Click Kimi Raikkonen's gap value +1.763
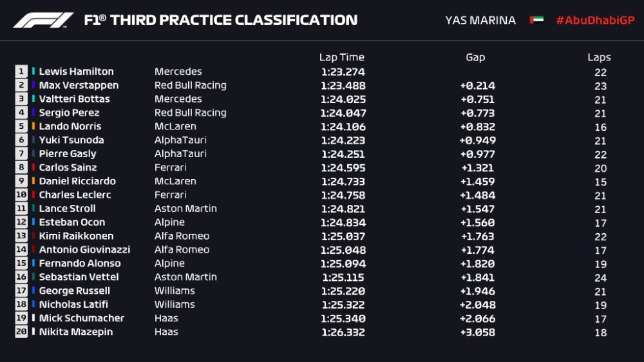Image resolution: width=644 pixels, height=362 pixels. [x=477, y=236]
